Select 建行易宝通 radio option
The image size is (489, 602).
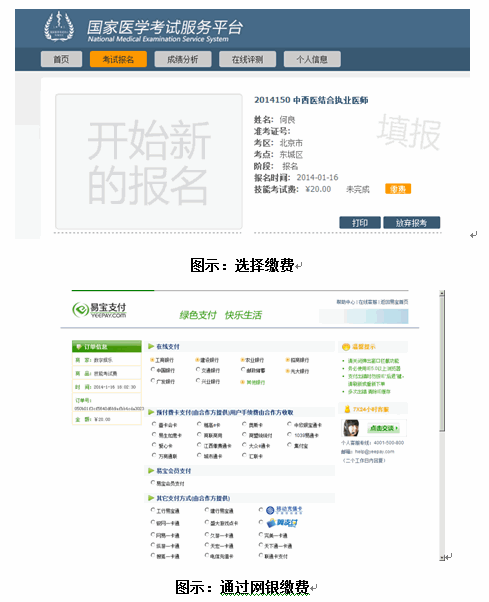tap(207, 510)
